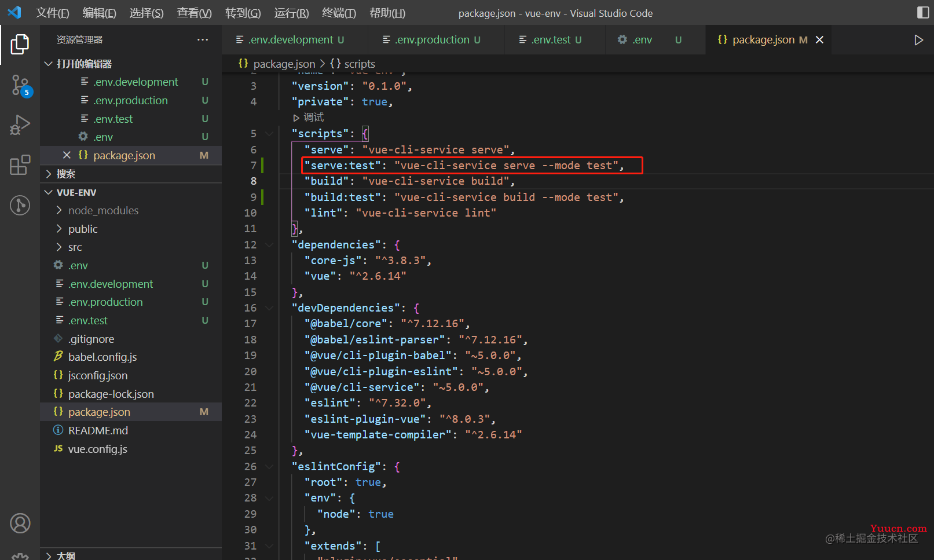Screen dimensions: 934x560
Task: Click "@vue/cli-service" dependency line
Action: click(397, 387)
